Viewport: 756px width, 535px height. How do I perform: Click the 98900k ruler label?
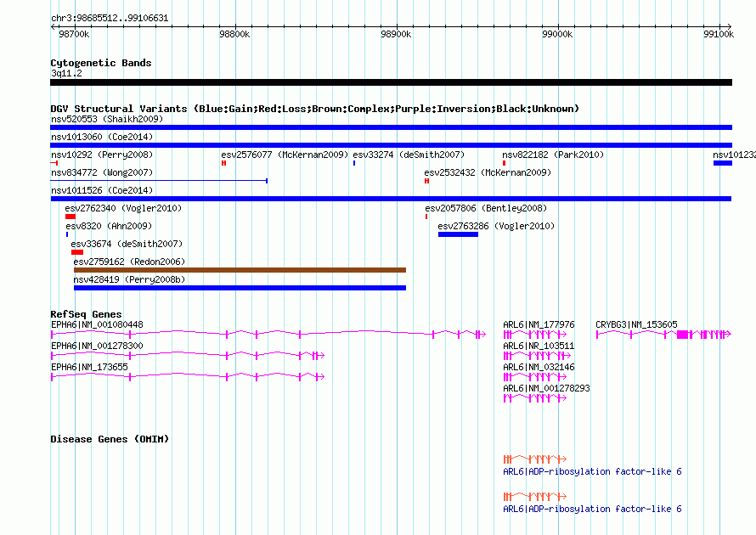click(x=396, y=34)
